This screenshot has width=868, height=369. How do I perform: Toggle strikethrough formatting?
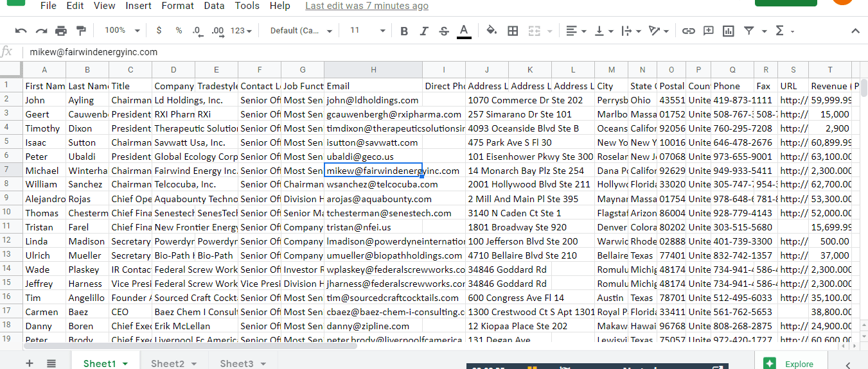(444, 31)
